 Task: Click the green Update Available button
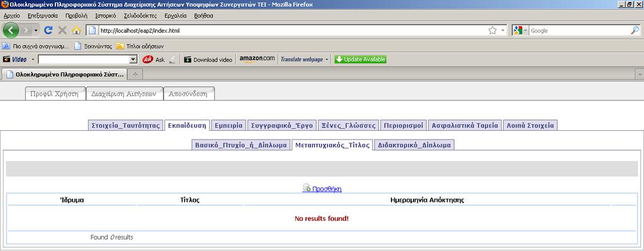[x=360, y=60]
